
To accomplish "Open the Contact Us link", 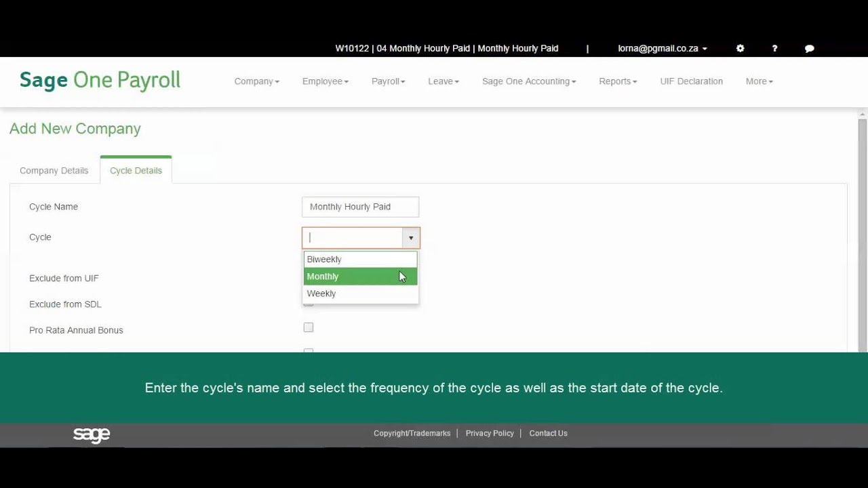I will click(548, 433).
